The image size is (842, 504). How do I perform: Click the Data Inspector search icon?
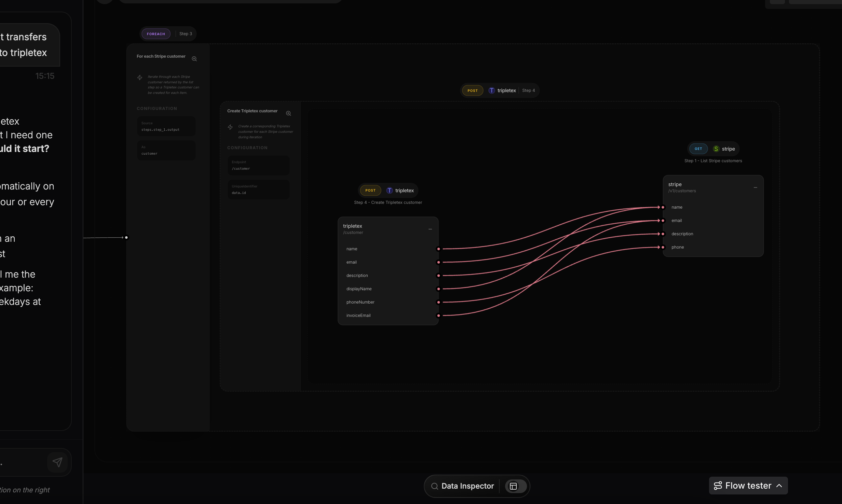tap(435, 486)
